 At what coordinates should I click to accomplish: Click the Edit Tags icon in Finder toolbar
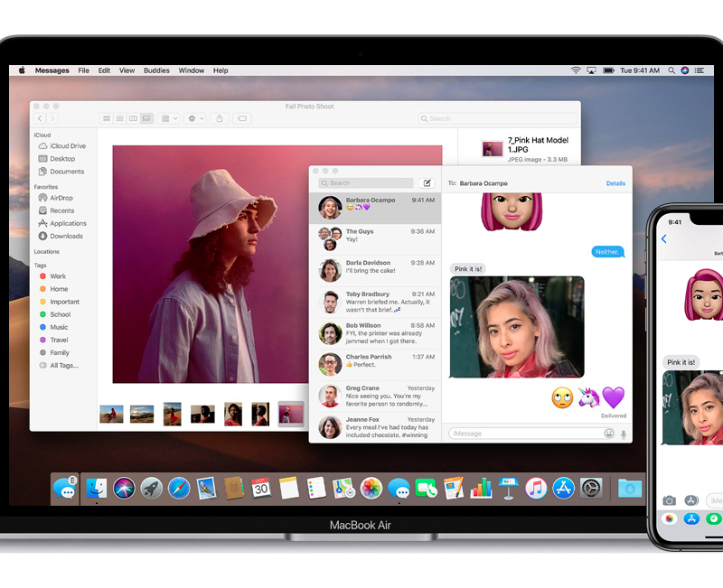pos(242,118)
